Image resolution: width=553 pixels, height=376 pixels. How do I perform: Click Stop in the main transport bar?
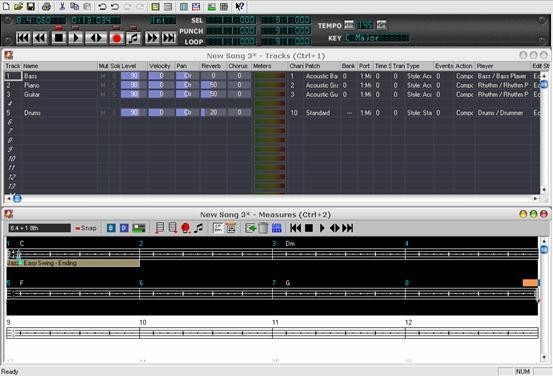(59, 37)
